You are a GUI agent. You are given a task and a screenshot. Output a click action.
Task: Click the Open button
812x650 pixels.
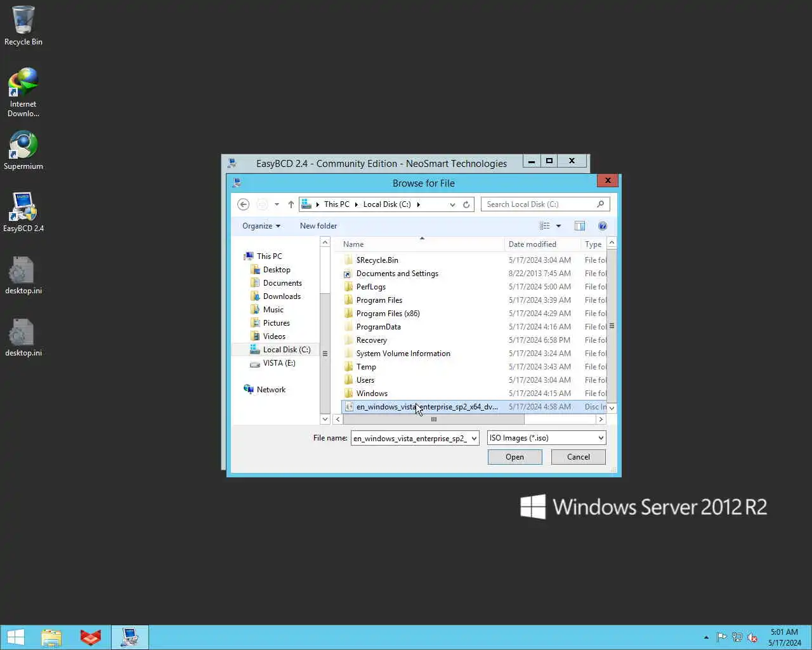click(514, 457)
